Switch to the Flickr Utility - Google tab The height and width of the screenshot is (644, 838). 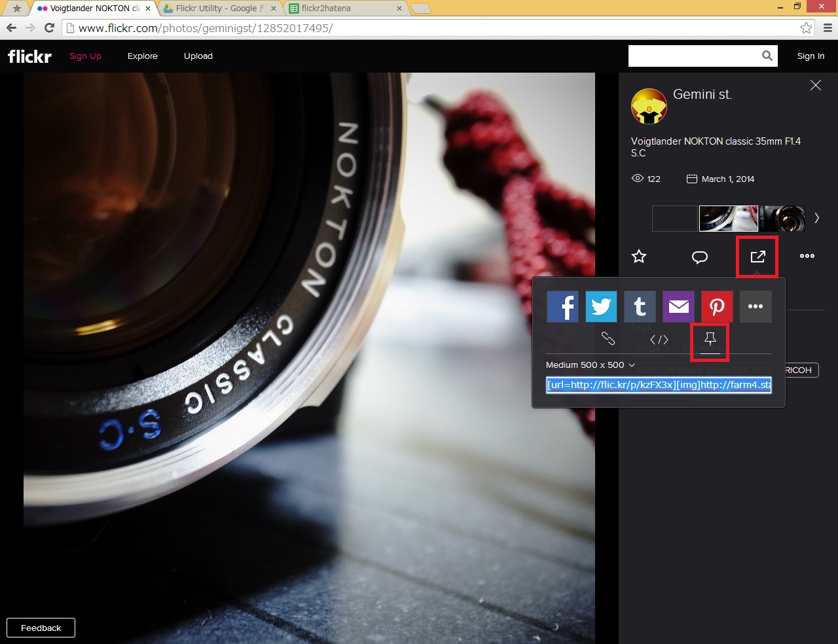tap(220, 9)
